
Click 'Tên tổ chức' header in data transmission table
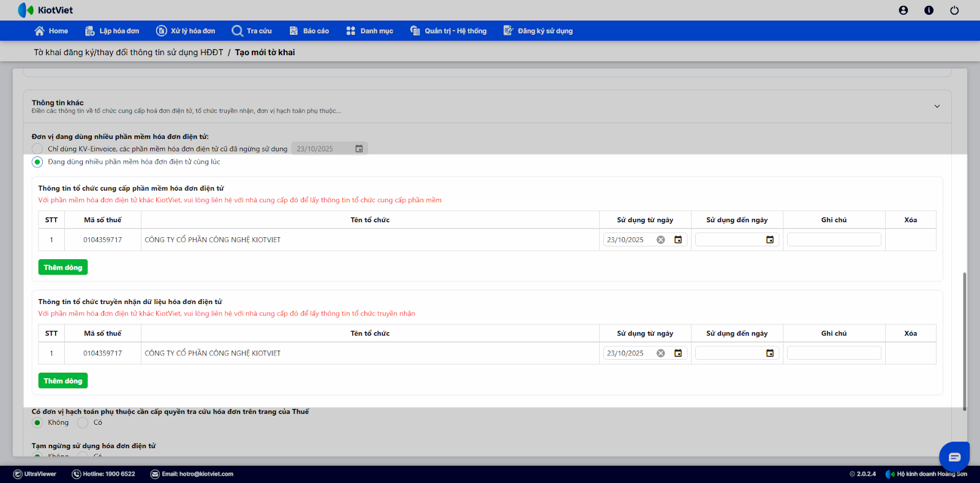(370, 333)
